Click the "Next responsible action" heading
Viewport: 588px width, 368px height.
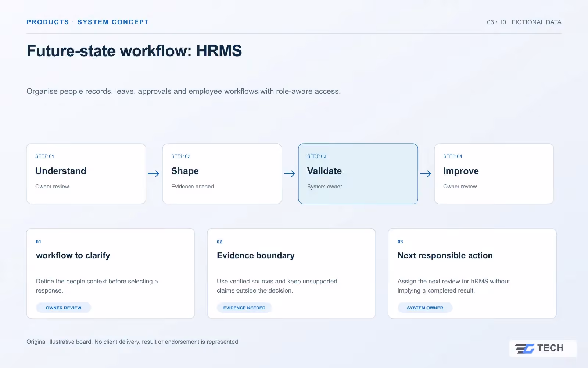click(x=445, y=256)
